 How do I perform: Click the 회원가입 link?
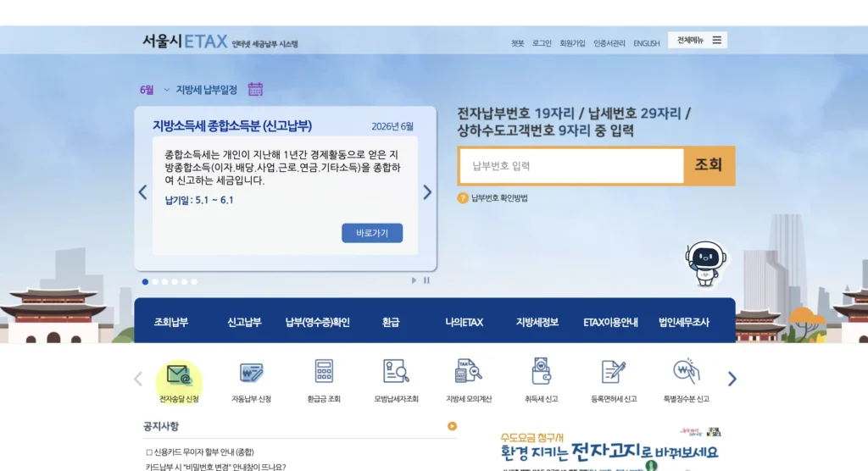tap(572, 43)
